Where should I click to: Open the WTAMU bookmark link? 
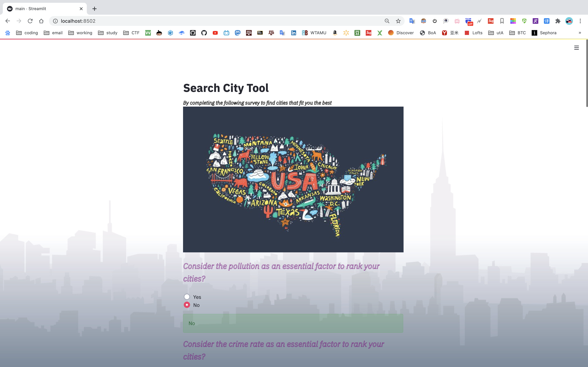pos(314,33)
